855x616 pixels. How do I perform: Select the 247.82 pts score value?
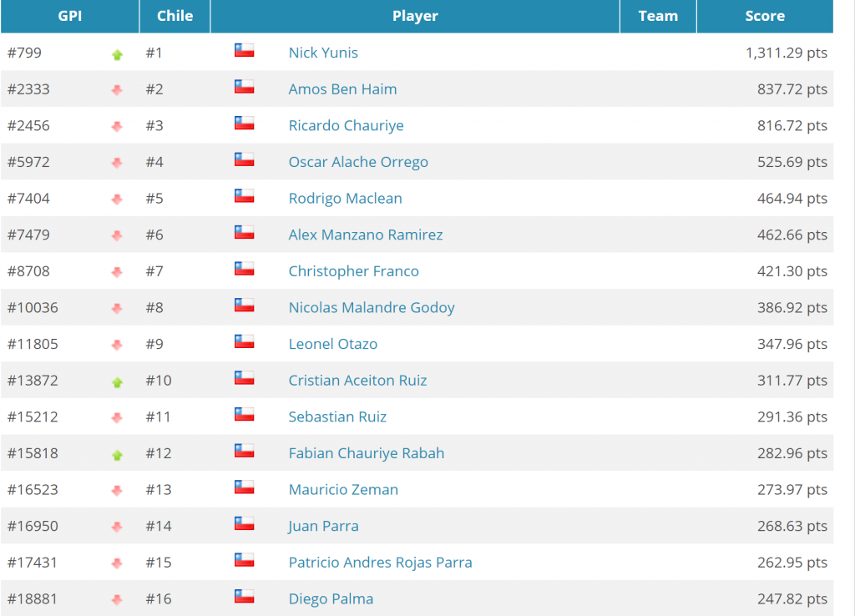point(792,599)
